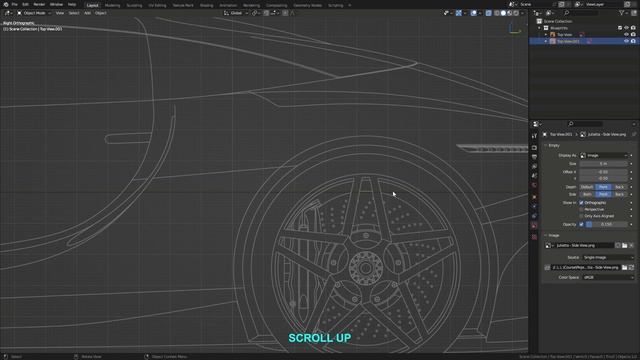Viewport: 640px width, 360px height.
Task: Open the World properties tab
Action: 534,185
